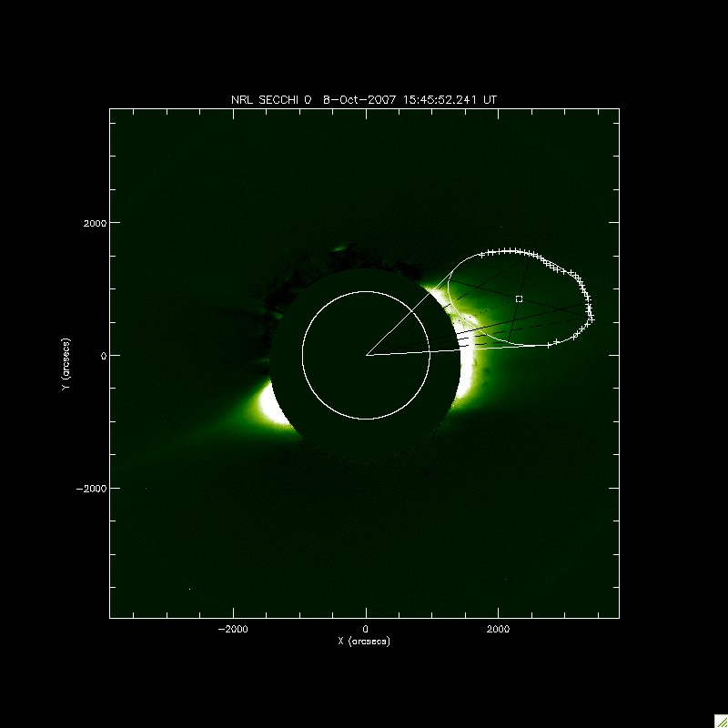
Task: Click the leftmost cross marker atop the ellipse
Action: click(481, 256)
